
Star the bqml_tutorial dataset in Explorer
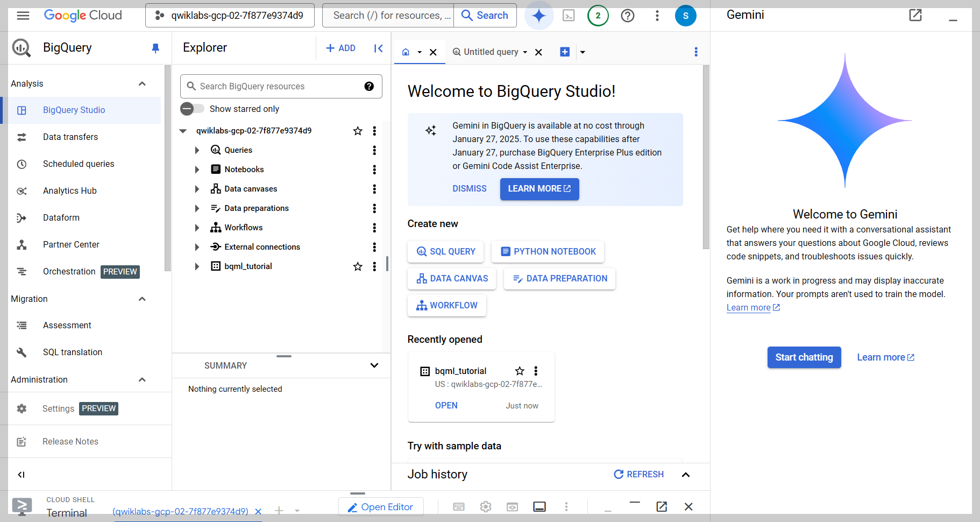pyautogui.click(x=358, y=266)
